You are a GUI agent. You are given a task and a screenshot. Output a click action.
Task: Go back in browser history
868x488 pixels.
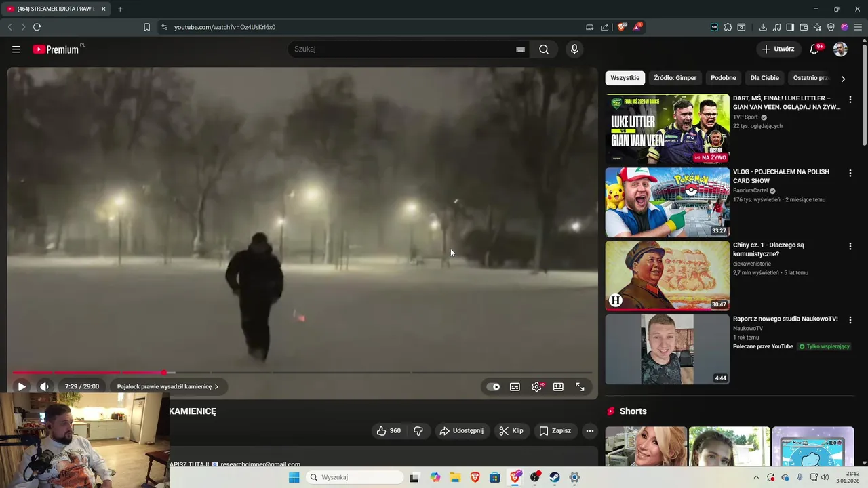(x=9, y=27)
